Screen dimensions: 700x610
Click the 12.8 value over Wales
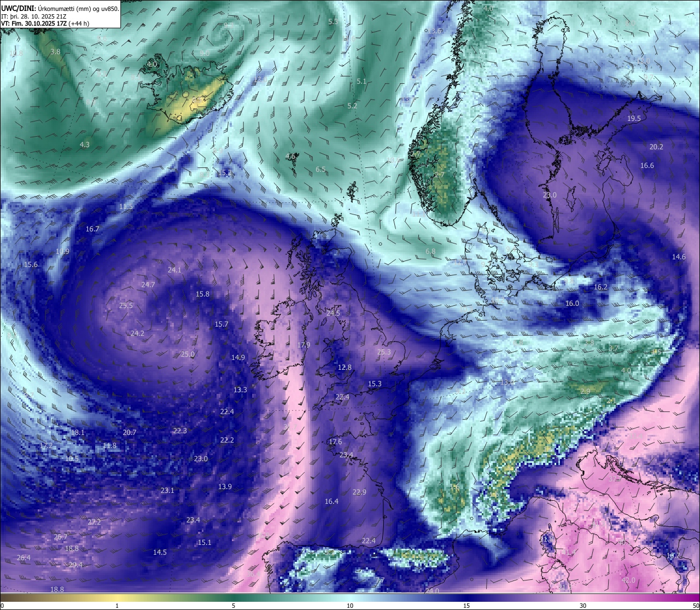345,368
